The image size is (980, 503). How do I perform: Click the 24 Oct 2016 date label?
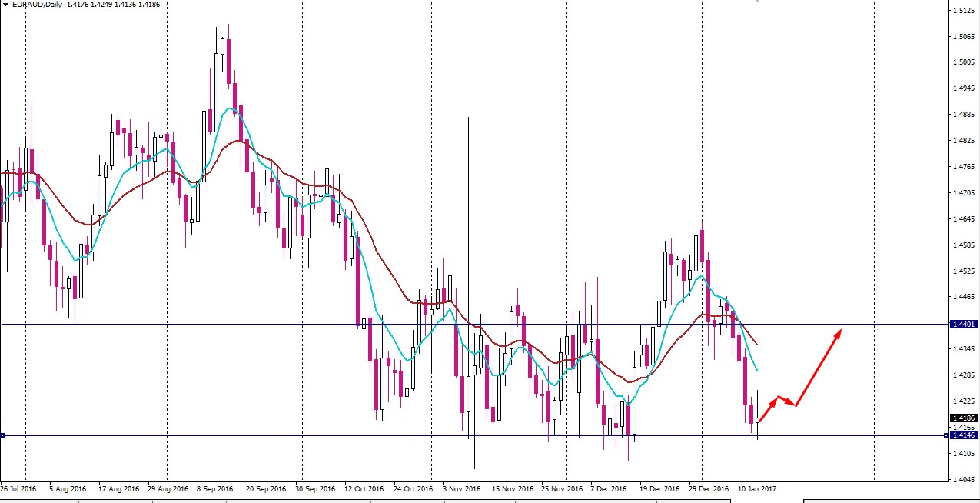(413, 488)
